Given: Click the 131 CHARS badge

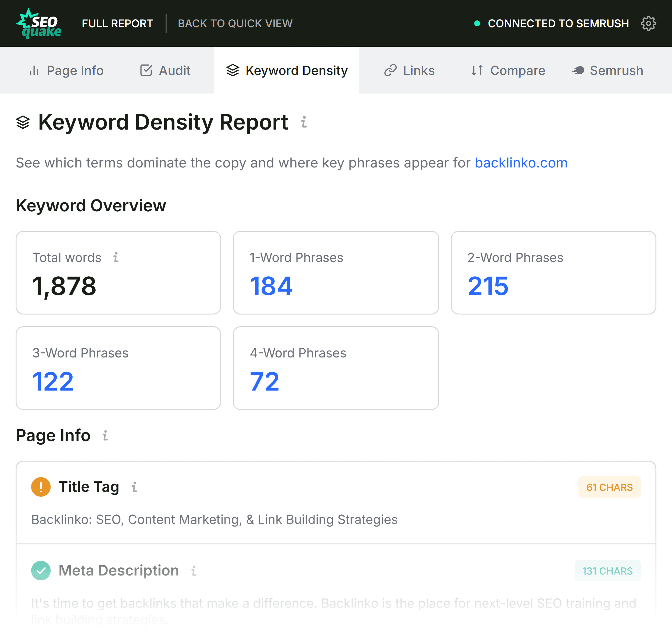Looking at the screenshot, I should coord(607,571).
